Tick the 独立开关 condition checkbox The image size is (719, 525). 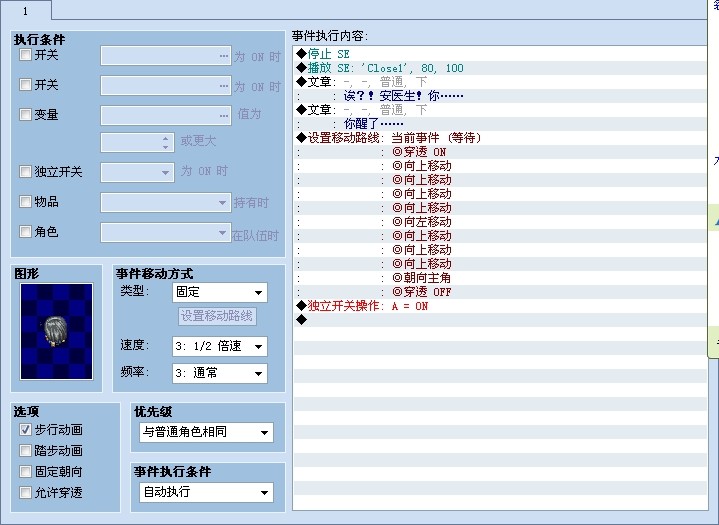(x=25, y=171)
